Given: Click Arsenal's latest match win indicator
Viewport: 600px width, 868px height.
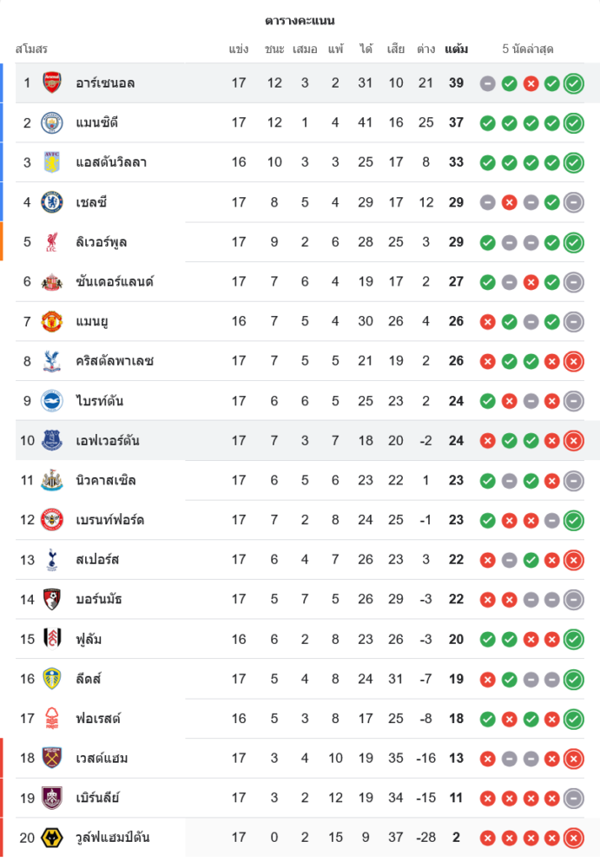Looking at the screenshot, I should tap(573, 83).
